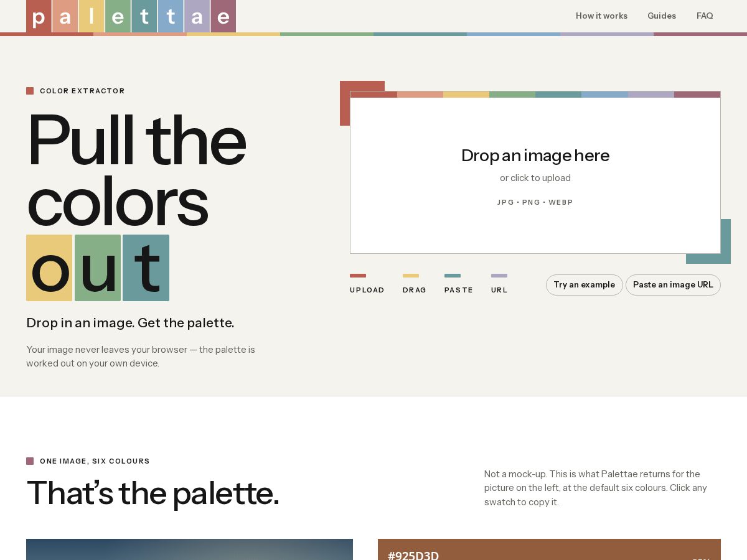Click Try an example button
The height and width of the screenshot is (560, 747).
[x=585, y=285]
